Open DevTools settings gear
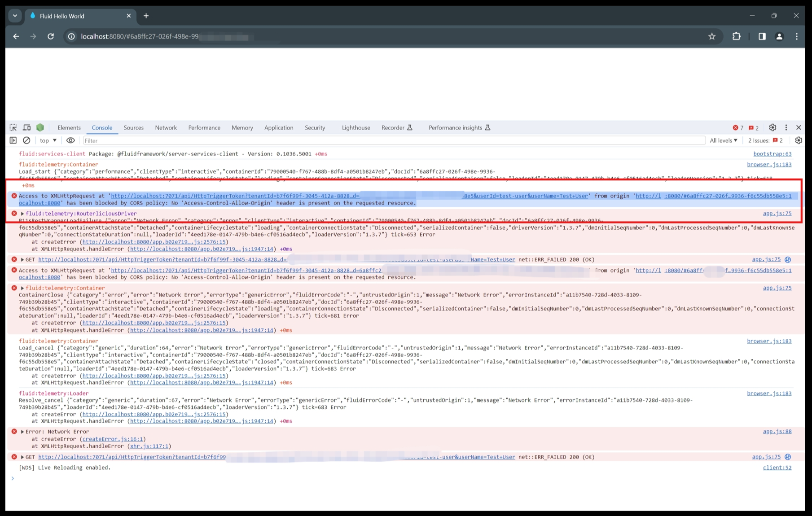Image resolution: width=812 pixels, height=516 pixels. (x=772, y=128)
